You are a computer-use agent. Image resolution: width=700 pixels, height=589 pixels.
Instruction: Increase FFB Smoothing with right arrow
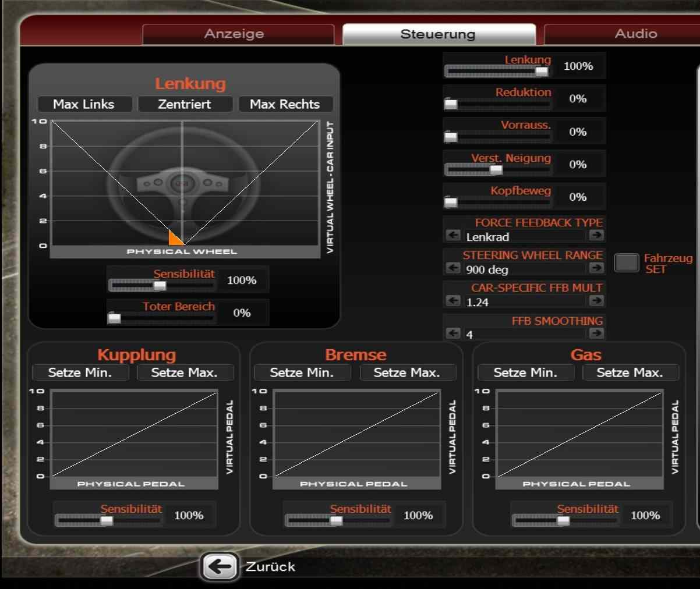tap(596, 333)
